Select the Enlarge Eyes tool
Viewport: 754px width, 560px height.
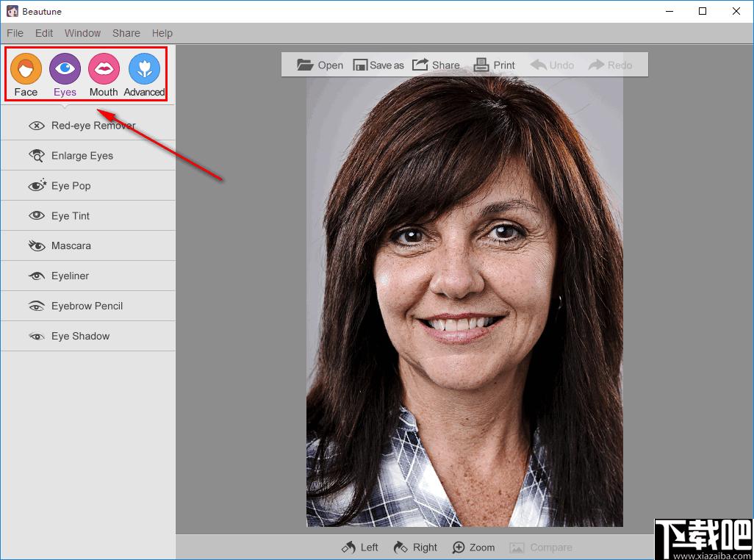[x=88, y=156]
